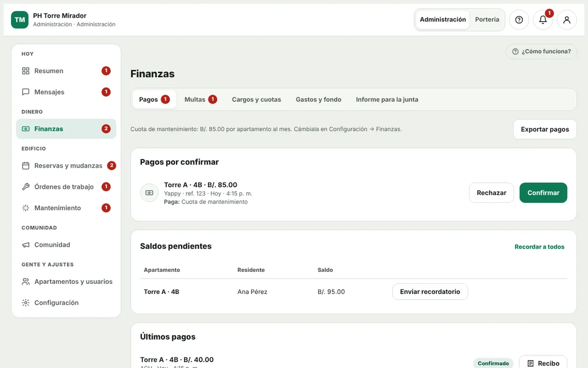Click the resident name Ana Pérez
588x368 pixels.
pyautogui.click(x=253, y=292)
